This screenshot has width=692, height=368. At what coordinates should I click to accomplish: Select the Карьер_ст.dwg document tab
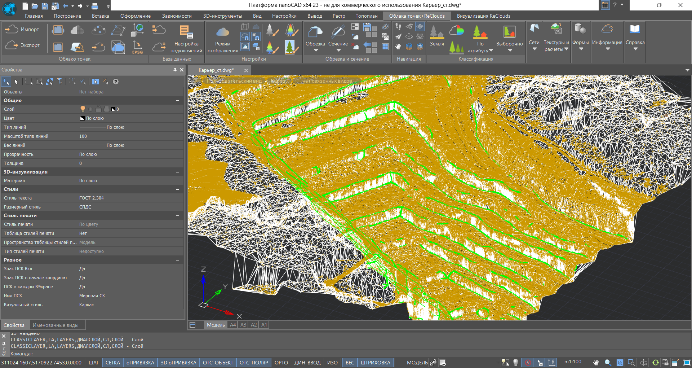coord(215,70)
